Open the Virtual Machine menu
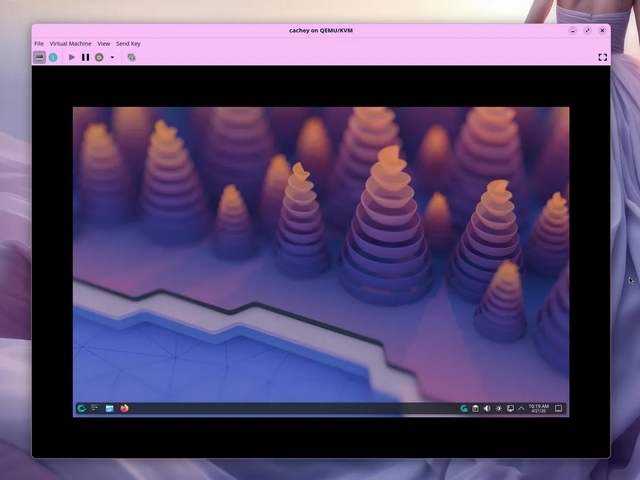The image size is (640, 480). [x=70, y=43]
